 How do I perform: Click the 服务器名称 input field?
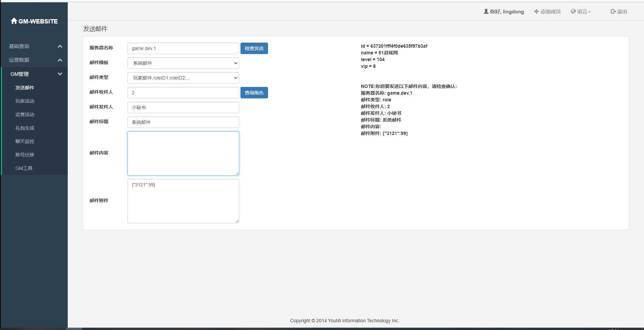(x=183, y=48)
